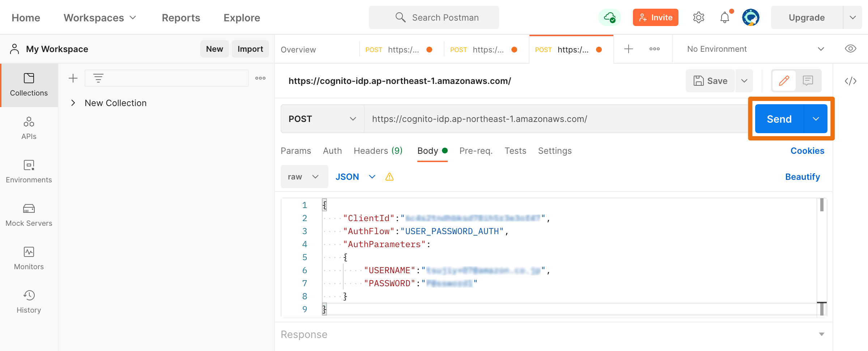
Task: Switch to the second POST request tab
Action: pos(486,49)
